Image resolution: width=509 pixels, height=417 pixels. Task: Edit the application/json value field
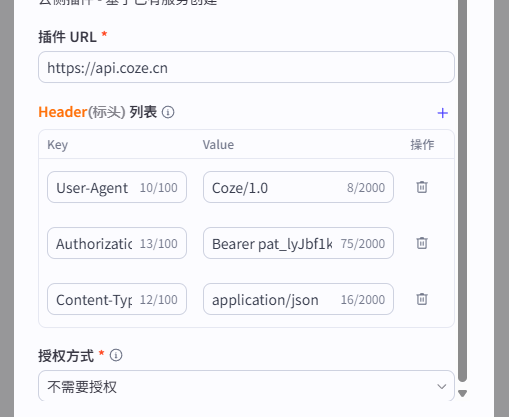298,299
